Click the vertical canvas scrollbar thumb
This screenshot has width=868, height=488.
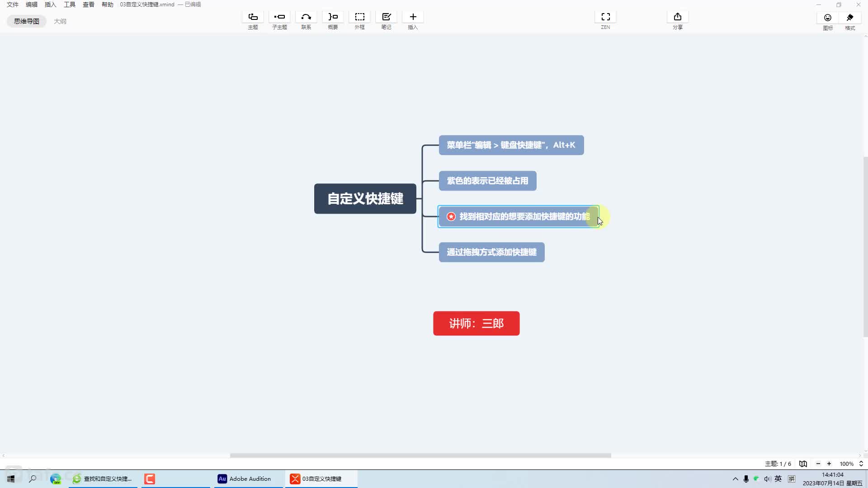point(865,247)
